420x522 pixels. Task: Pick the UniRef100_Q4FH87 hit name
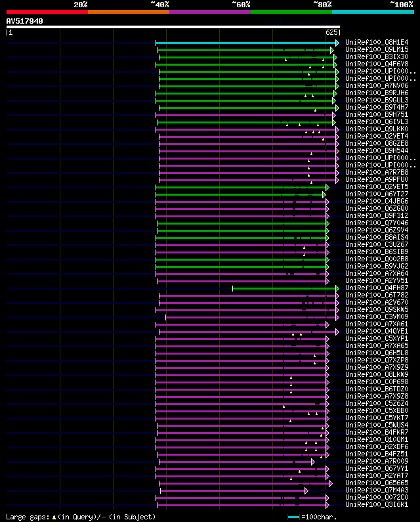click(377, 288)
